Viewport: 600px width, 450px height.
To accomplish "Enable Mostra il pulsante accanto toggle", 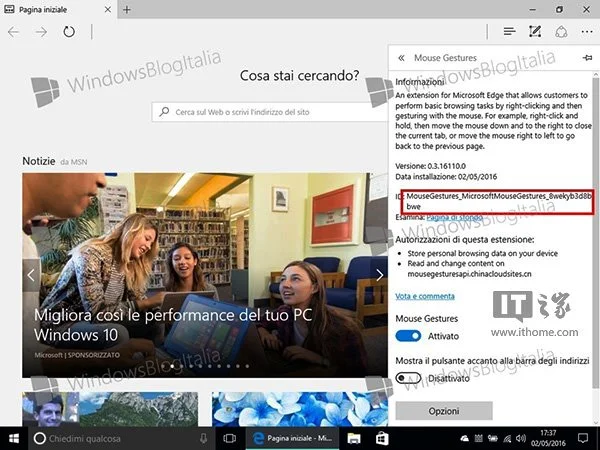I will (408, 378).
